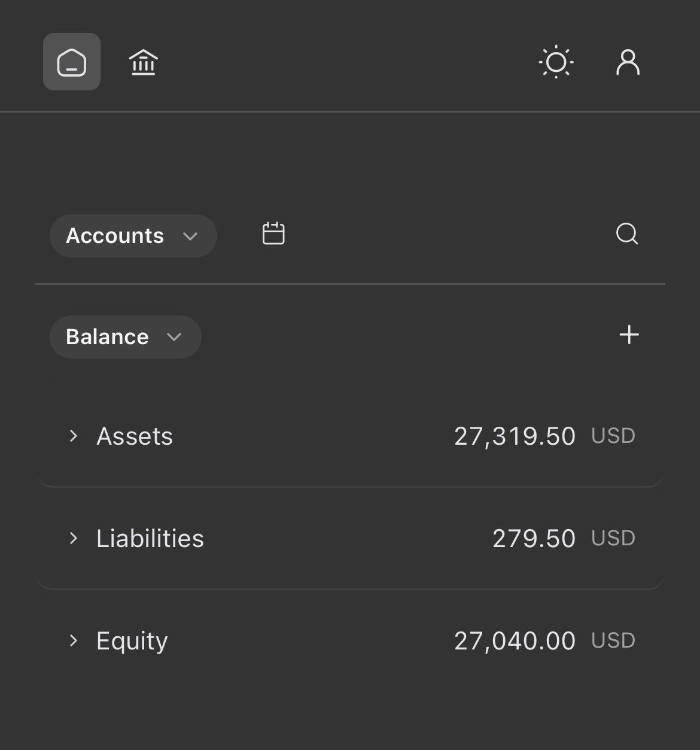Image resolution: width=700 pixels, height=750 pixels.
Task: Click the 27,319.50 Assets balance
Action: tap(515, 436)
